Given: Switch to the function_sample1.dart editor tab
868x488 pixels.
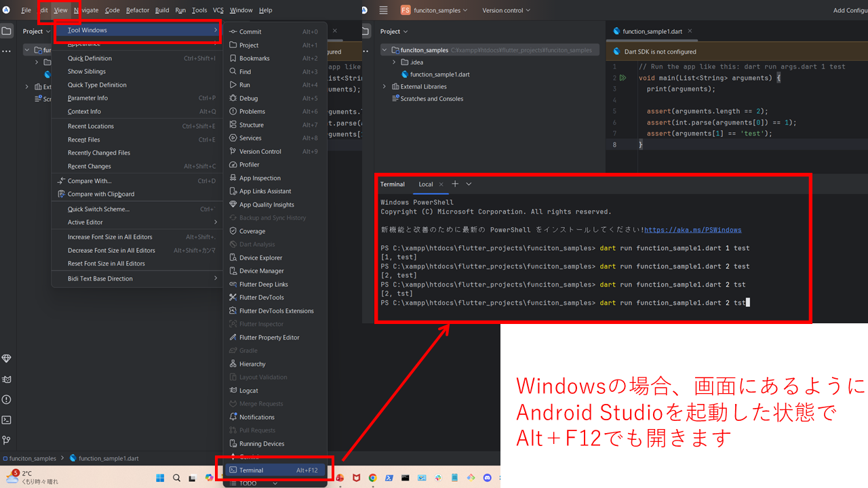Looking at the screenshot, I should (652, 30).
